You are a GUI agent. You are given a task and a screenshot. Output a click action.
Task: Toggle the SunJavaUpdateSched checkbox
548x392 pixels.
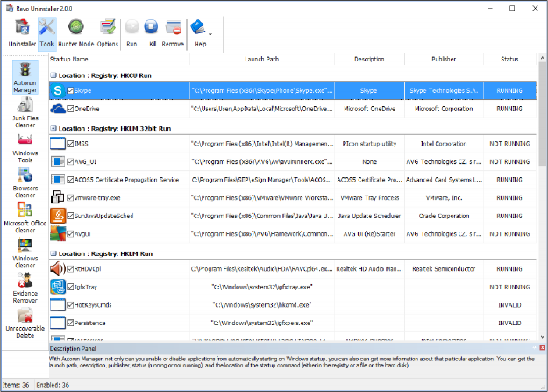70,216
